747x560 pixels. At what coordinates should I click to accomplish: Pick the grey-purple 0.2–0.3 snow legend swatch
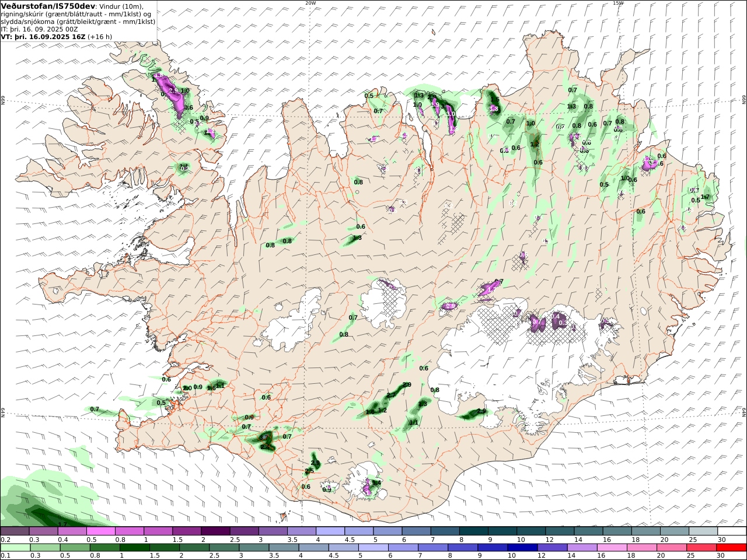click(15, 531)
